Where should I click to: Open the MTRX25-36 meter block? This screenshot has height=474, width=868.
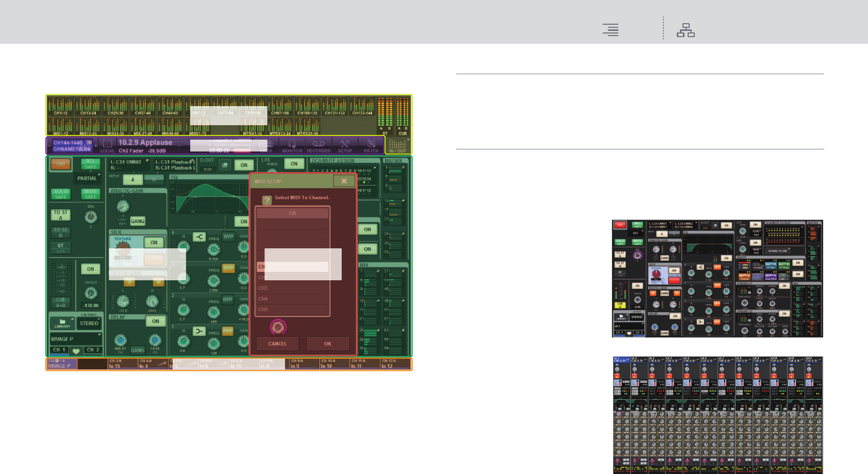tap(308, 126)
